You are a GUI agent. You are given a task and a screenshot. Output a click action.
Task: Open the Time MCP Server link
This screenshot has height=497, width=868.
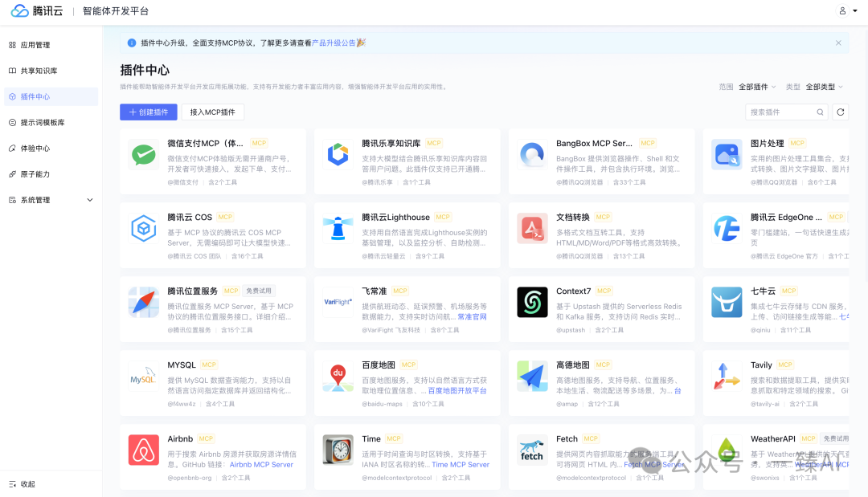coord(461,465)
